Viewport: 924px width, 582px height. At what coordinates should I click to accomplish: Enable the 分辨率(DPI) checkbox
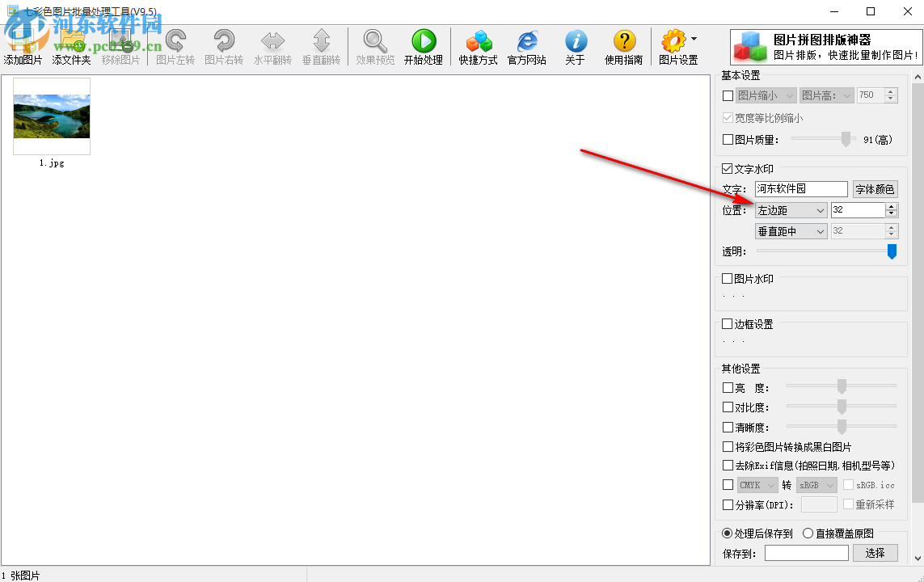pyautogui.click(x=728, y=505)
